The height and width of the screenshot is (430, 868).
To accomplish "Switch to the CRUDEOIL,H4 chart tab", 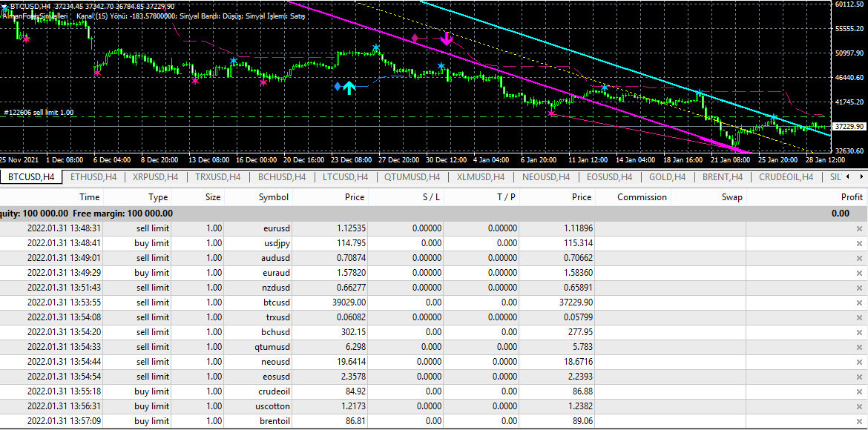I will tap(786, 177).
